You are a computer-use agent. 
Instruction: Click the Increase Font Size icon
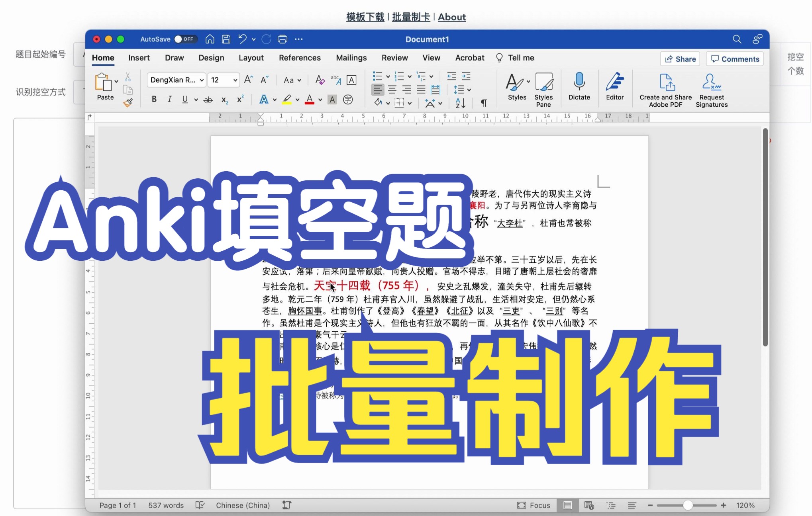coord(248,80)
